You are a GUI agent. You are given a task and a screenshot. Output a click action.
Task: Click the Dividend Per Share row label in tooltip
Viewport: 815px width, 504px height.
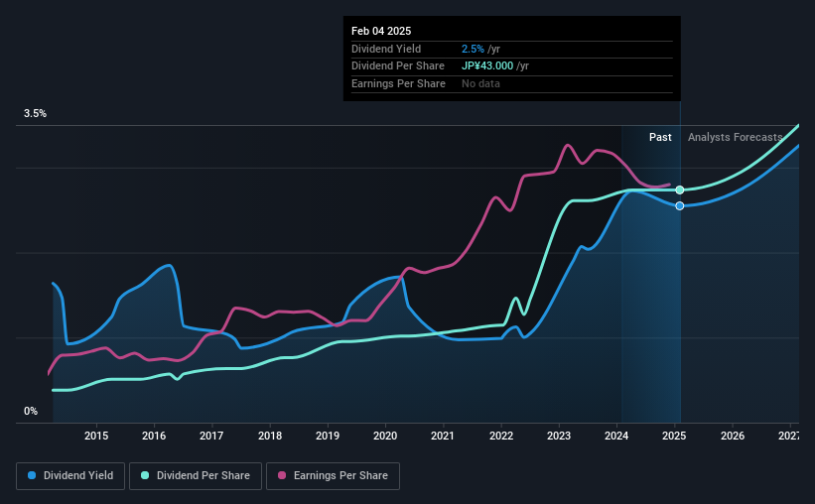pyautogui.click(x=398, y=66)
